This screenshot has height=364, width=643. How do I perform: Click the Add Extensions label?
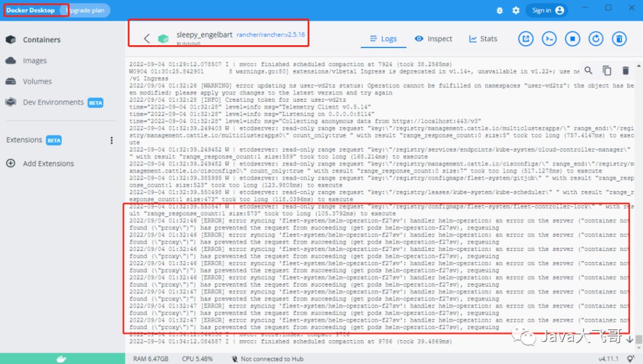(48, 164)
